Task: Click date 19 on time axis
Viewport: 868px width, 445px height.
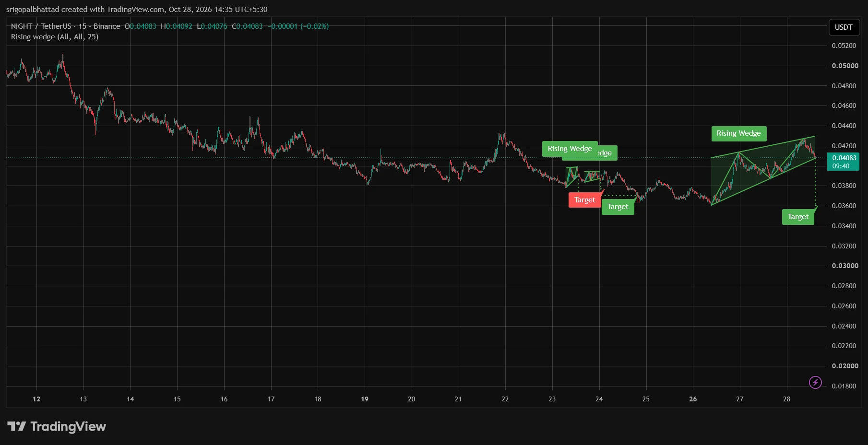Action: point(365,399)
